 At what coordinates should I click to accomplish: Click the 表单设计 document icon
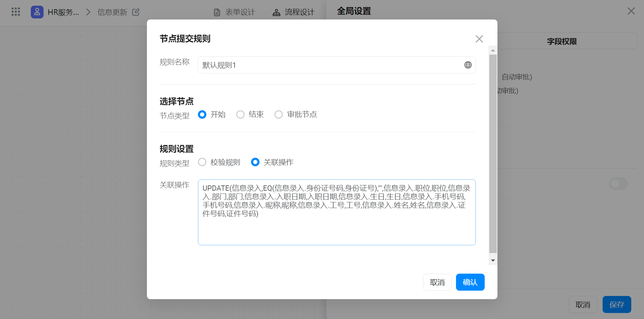(217, 12)
